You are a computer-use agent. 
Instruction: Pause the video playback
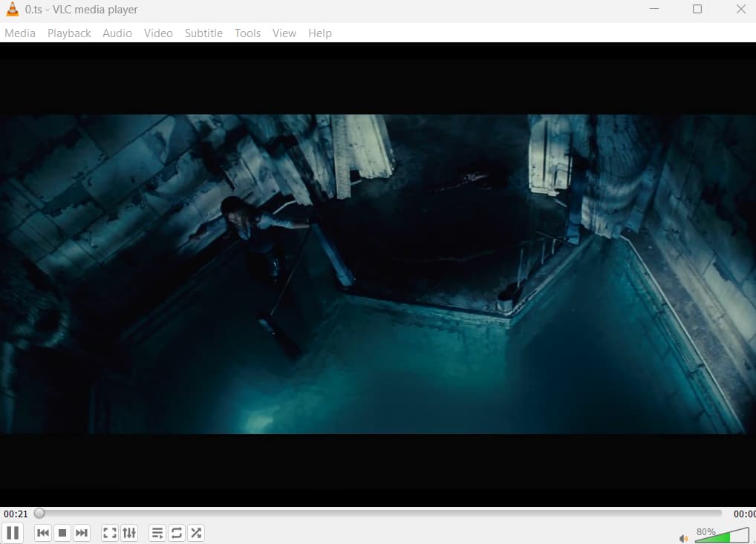(x=13, y=532)
